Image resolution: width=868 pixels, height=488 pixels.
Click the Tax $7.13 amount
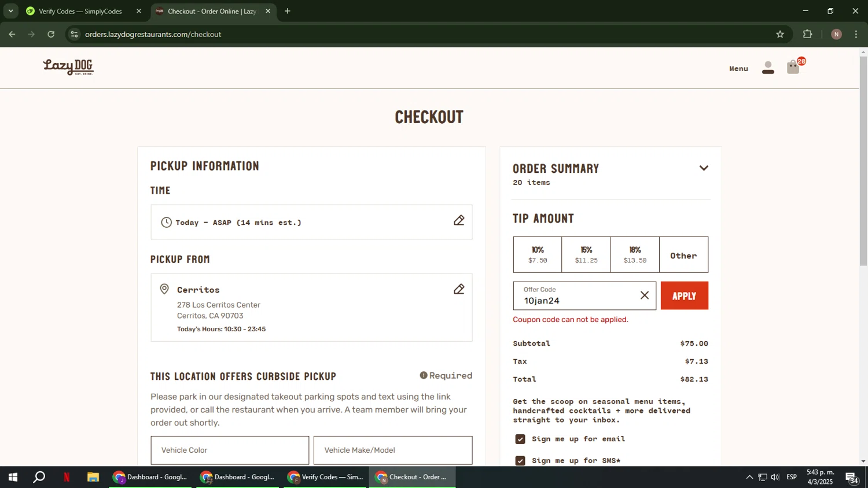(x=697, y=361)
